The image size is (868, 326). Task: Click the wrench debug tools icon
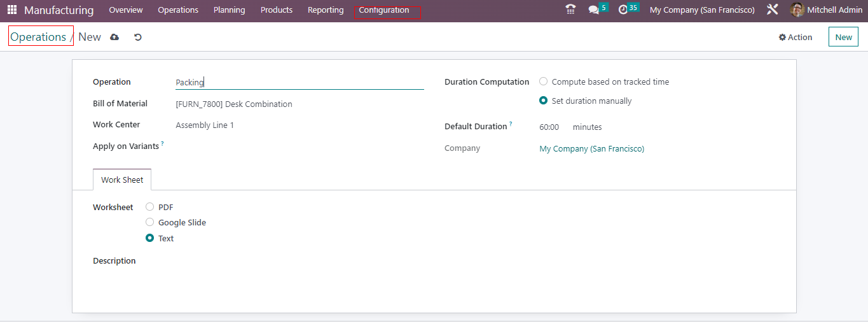click(x=773, y=10)
